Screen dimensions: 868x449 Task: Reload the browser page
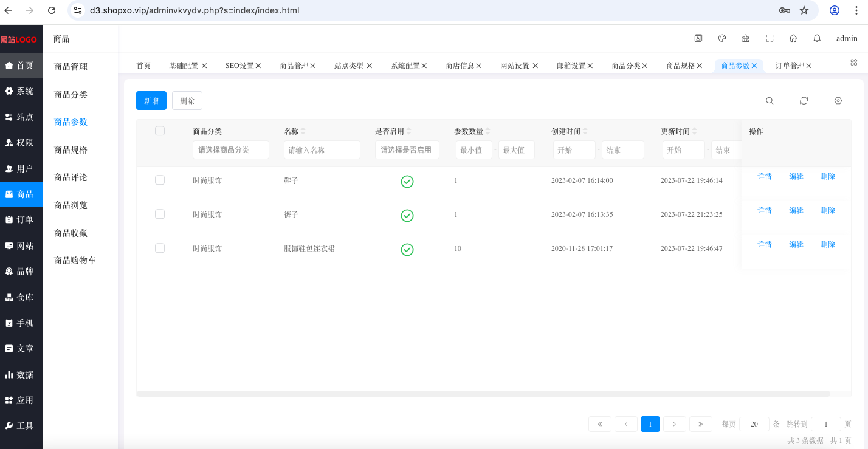(52, 10)
